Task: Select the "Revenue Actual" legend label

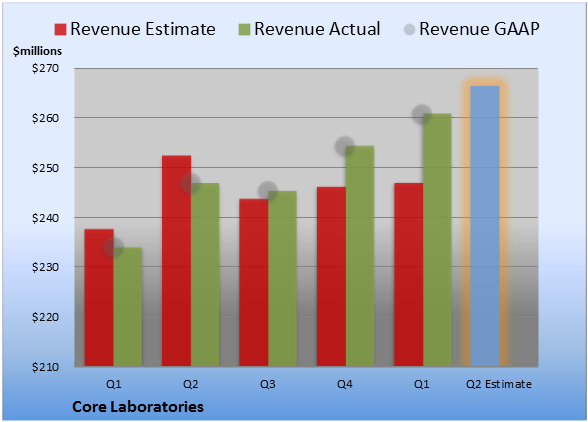Action: point(317,29)
